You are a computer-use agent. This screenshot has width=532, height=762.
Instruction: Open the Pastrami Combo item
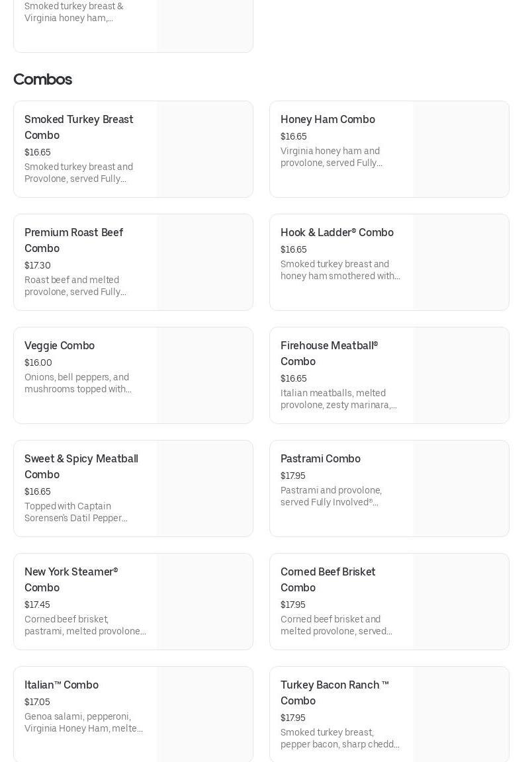pos(320,459)
